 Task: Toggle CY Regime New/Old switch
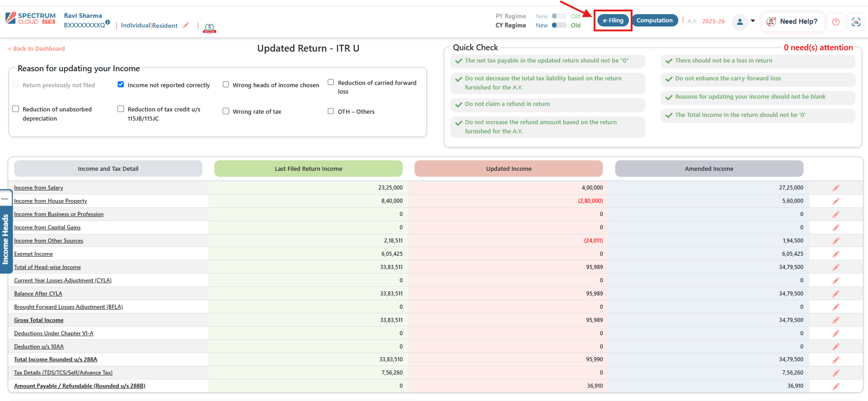(559, 25)
